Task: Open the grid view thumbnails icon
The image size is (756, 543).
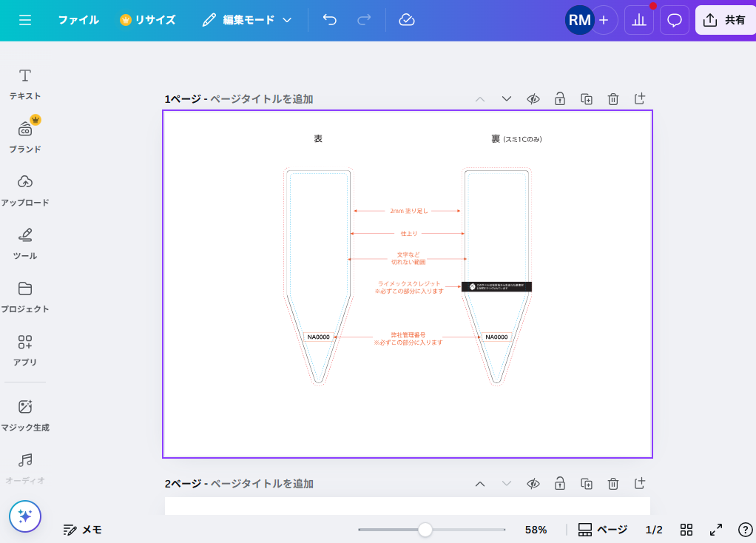Action: point(686,530)
